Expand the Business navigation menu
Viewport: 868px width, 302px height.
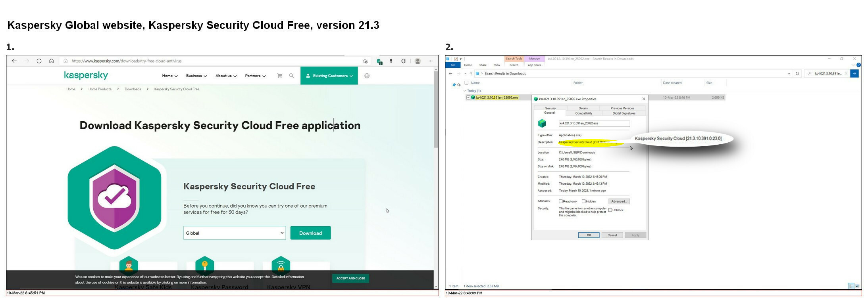point(196,76)
